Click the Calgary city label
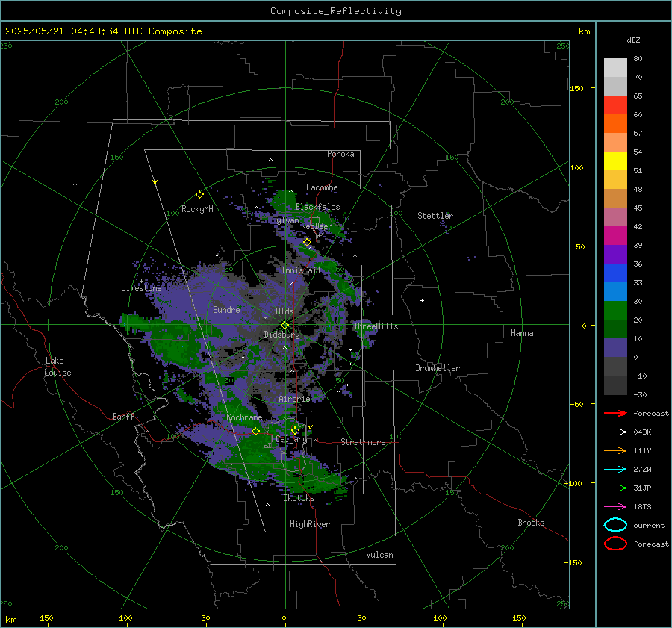The height and width of the screenshot is (628, 672). [x=291, y=439]
